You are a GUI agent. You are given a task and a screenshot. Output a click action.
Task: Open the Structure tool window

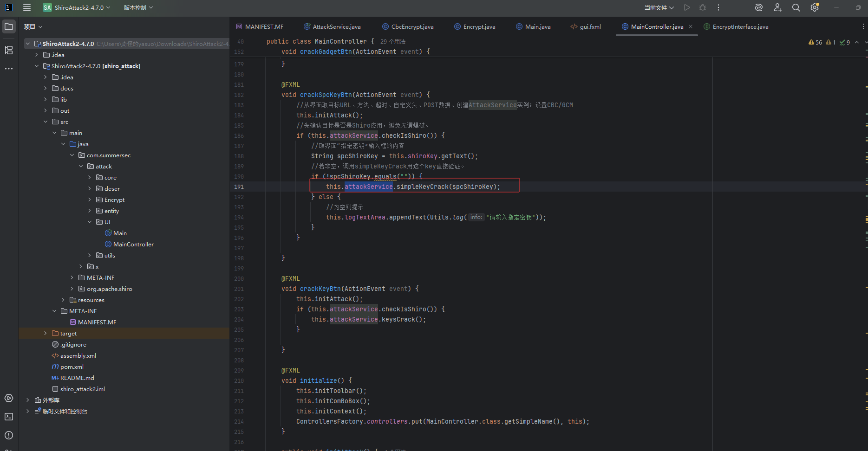(x=9, y=50)
